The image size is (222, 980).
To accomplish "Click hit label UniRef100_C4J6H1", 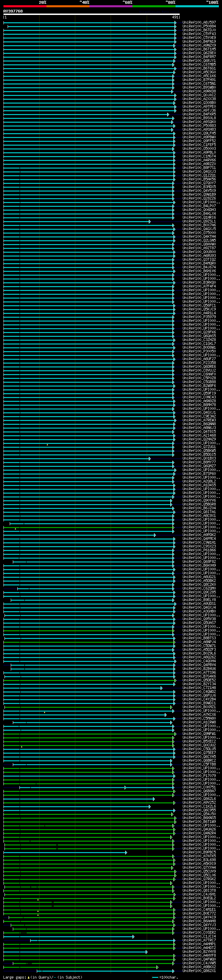I will pyautogui.click(x=199, y=894).
